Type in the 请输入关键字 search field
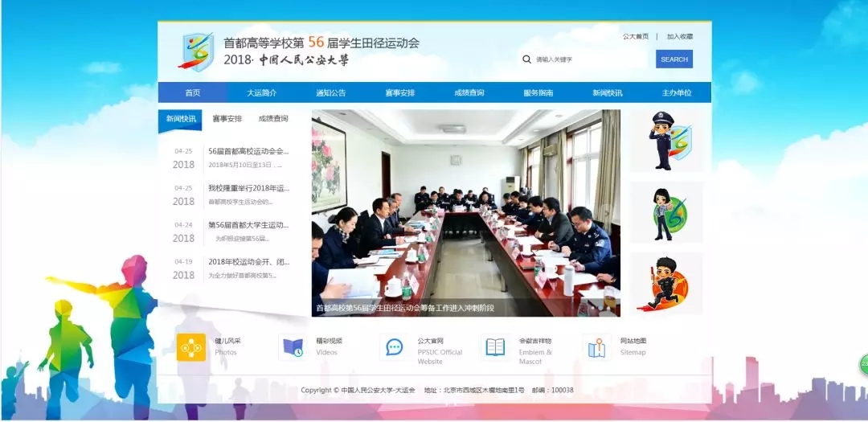The image size is (868, 422). pos(591,59)
